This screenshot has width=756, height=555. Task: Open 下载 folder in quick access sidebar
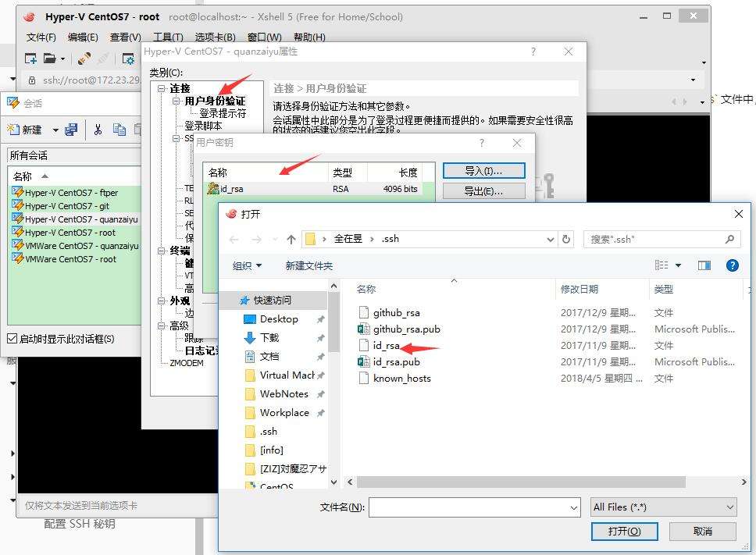(269, 338)
